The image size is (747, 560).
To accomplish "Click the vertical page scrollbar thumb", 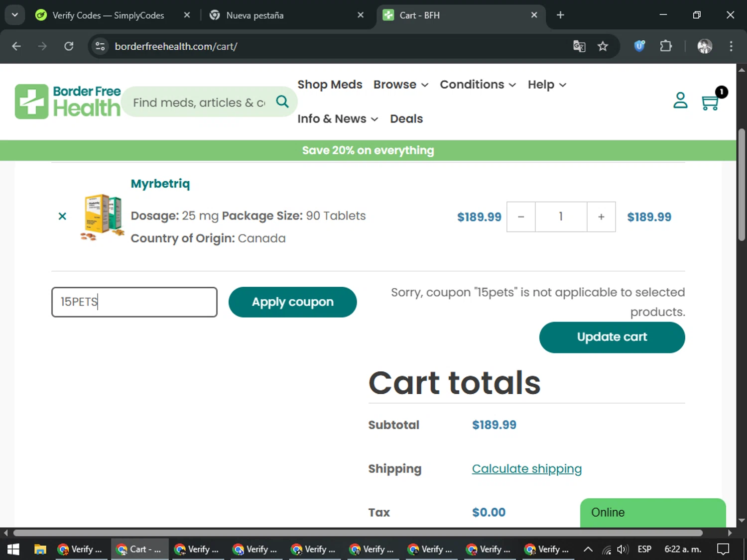I will pyautogui.click(x=742, y=185).
